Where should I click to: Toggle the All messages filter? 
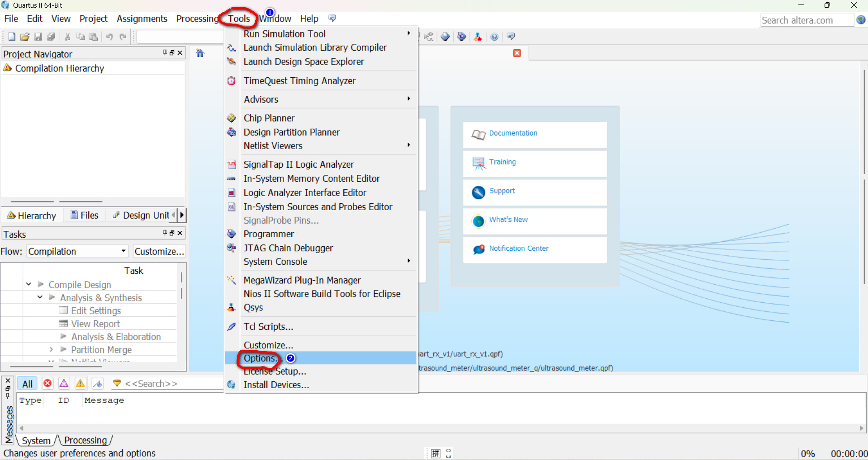(x=27, y=384)
